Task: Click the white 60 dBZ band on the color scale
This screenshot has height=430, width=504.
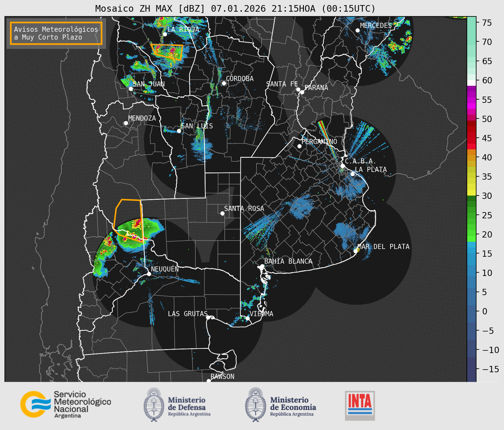Action: (x=471, y=82)
